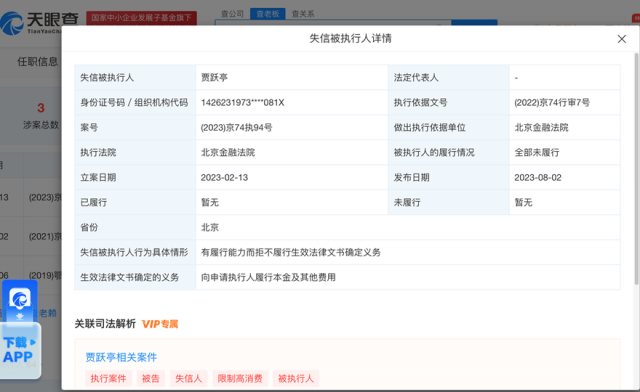Click the blue search button beside input
The image size is (640, 392).
pyautogui.click(x=474, y=23)
